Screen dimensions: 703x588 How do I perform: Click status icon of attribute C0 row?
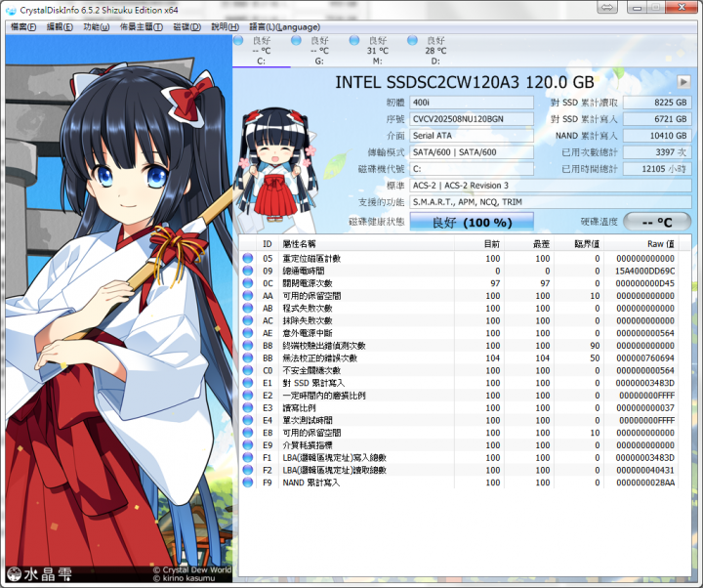[x=247, y=370]
